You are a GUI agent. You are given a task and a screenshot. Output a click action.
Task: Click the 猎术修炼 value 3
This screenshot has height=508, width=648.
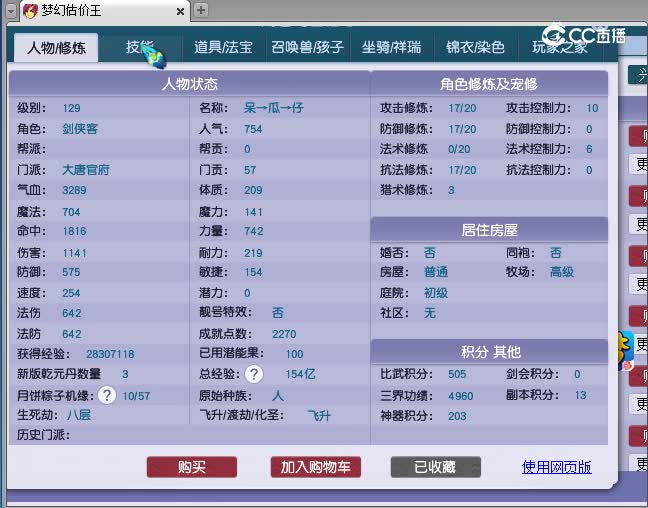point(451,190)
